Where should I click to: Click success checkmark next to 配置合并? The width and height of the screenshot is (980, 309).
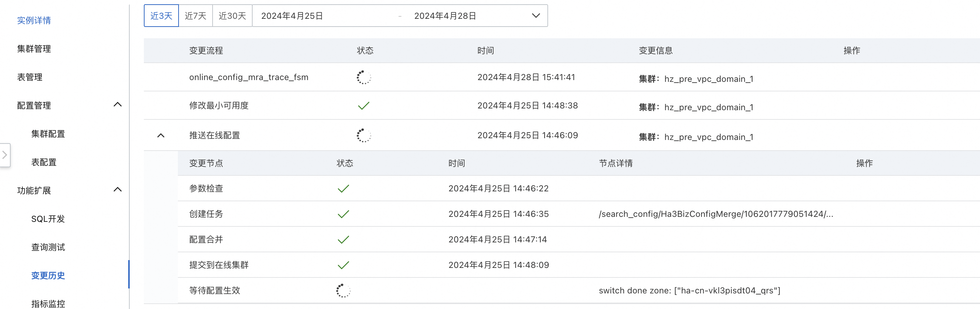[x=343, y=240]
